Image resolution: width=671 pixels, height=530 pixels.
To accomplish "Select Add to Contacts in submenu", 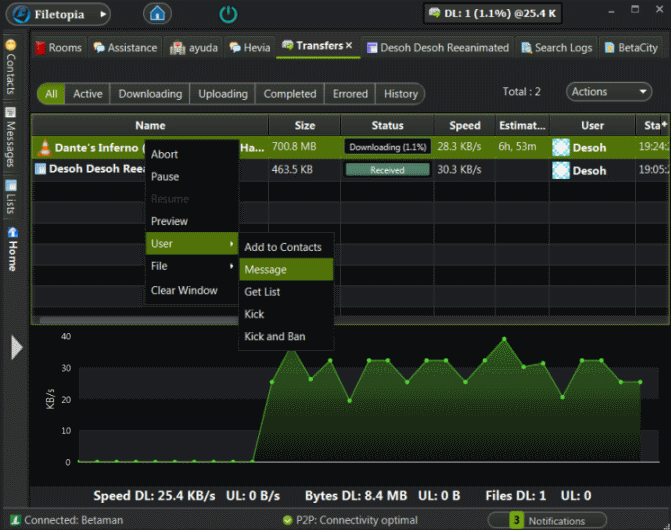I will [286, 247].
